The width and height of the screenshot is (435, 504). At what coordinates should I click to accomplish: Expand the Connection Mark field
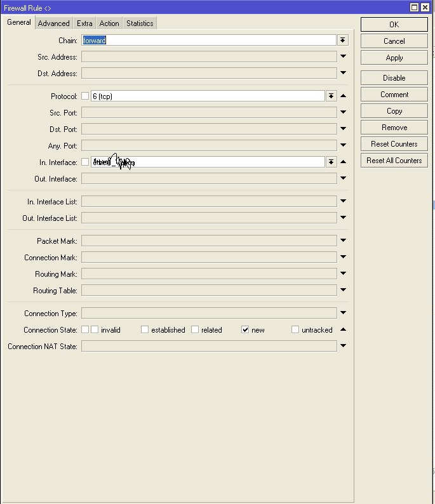pyautogui.click(x=343, y=257)
